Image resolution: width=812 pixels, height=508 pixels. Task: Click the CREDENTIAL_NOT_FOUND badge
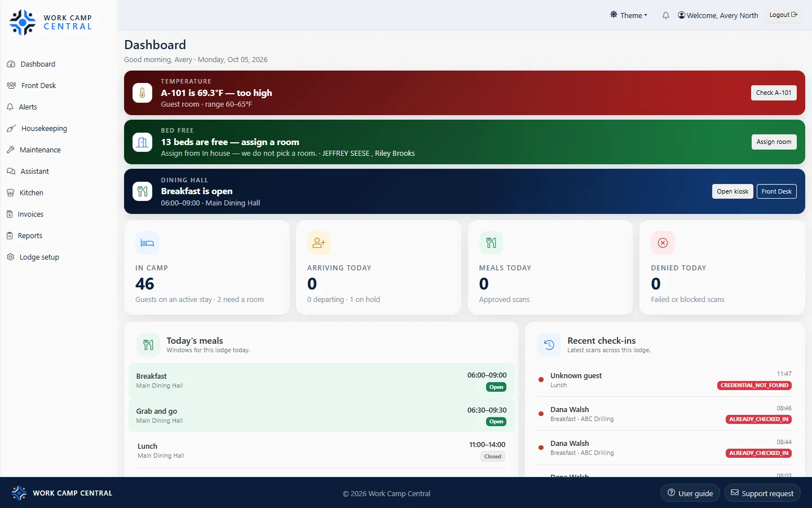[755, 386]
